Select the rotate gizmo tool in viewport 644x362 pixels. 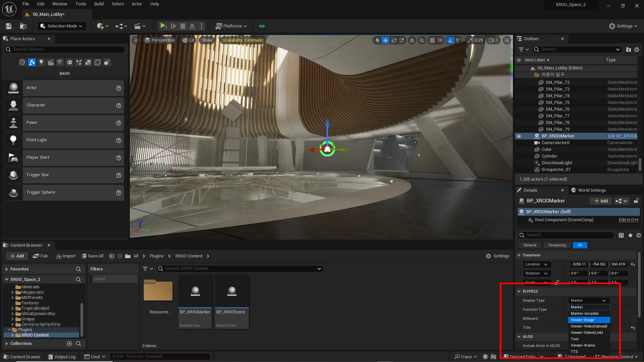[x=394, y=40]
